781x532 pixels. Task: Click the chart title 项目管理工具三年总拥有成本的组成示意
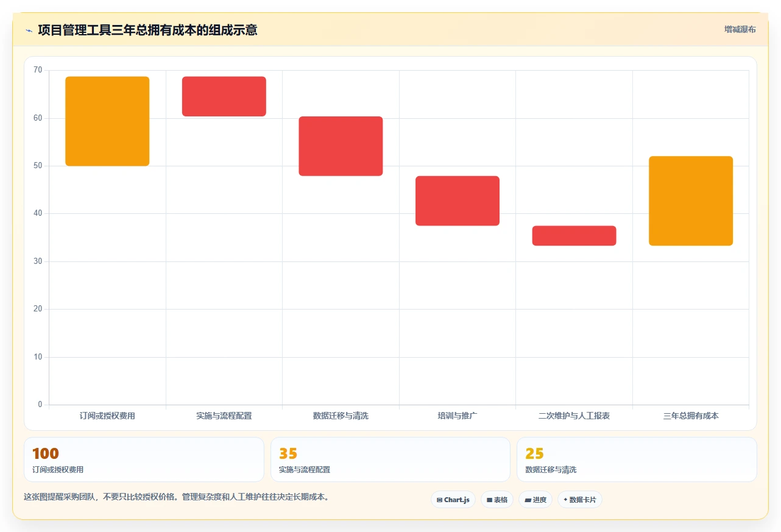pos(147,30)
